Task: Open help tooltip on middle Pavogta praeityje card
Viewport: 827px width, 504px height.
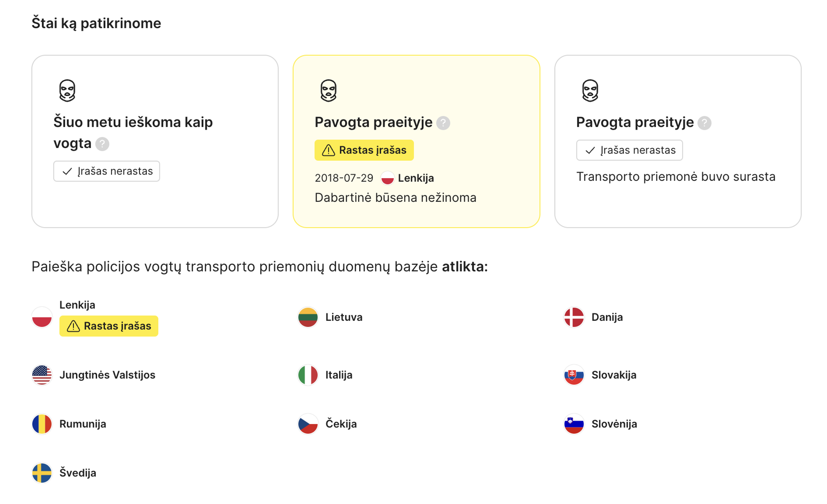Action: (x=444, y=123)
